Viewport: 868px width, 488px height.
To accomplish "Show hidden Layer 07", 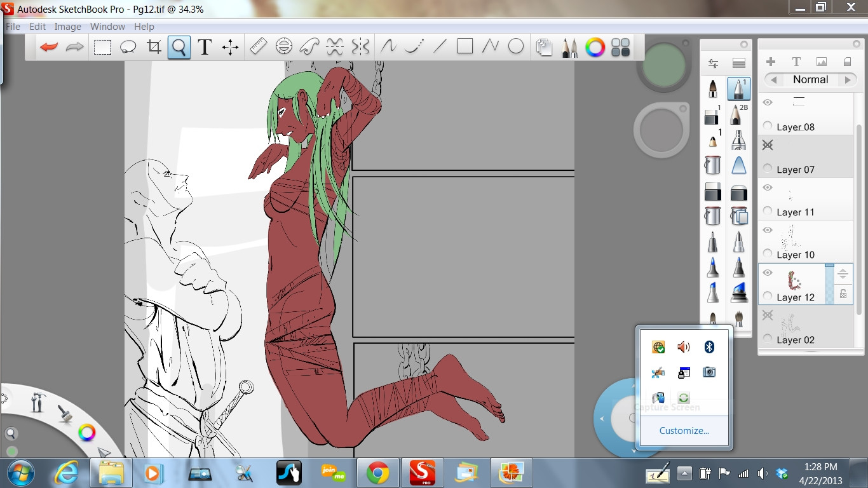I will click(768, 145).
